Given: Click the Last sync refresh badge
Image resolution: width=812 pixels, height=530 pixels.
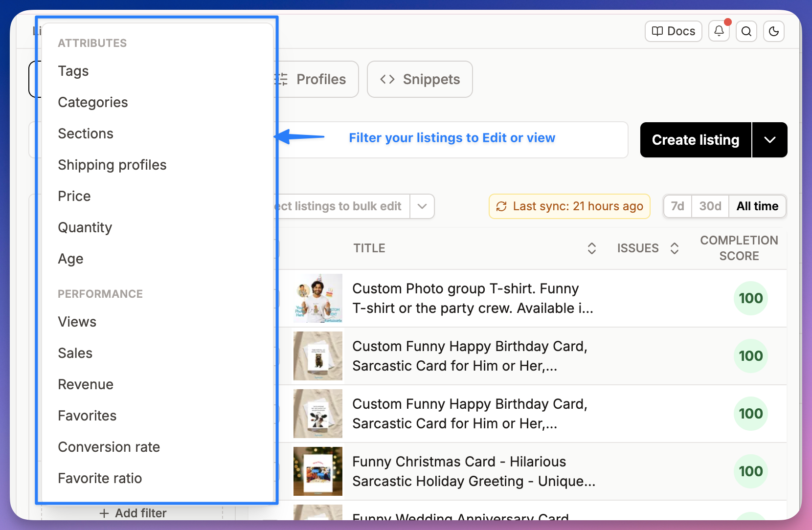Looking at the screenshot, I should 569,206.
